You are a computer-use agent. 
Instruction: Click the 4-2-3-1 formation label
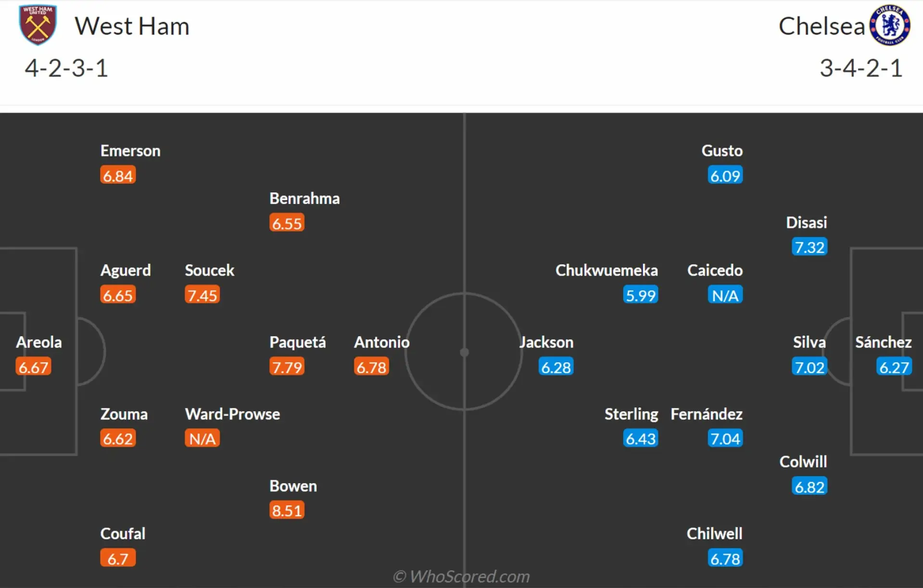point(66,68)
